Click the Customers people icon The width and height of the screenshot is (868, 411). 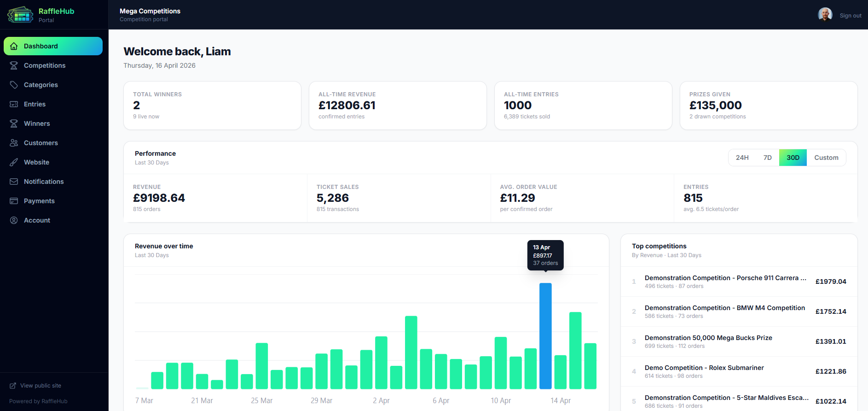point(14,143)
